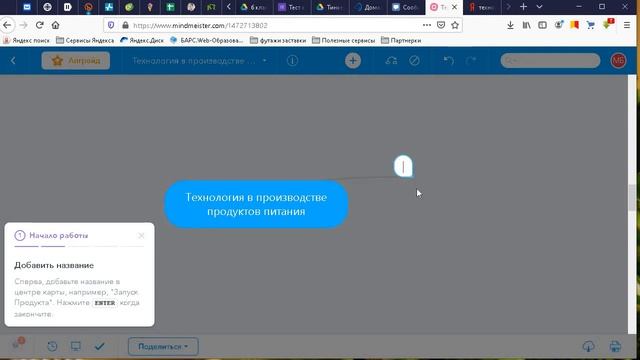Open the list all tabs dropdown
The image size is (640, 360).
pyautogui.click(x=539, y=7)
